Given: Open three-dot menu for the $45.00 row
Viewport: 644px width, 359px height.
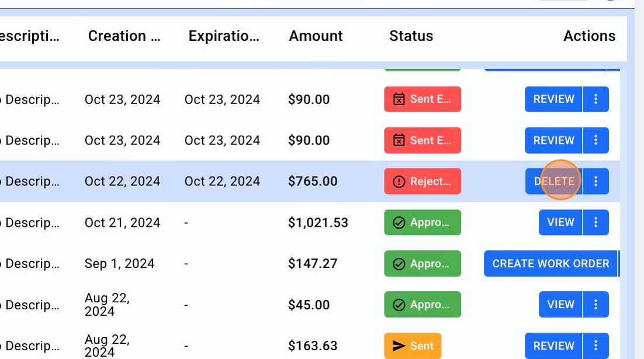Looking at the screenshot, I should click(595, 305).
